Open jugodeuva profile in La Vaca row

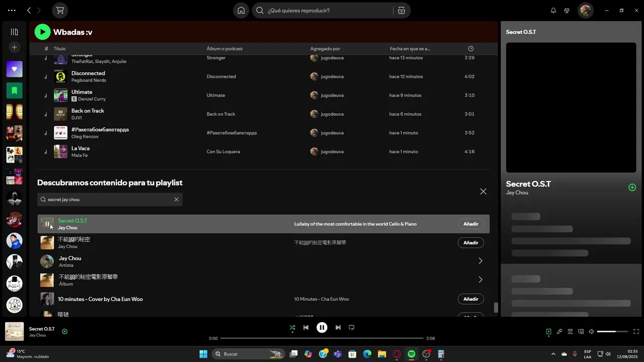[x=332, y=152]
